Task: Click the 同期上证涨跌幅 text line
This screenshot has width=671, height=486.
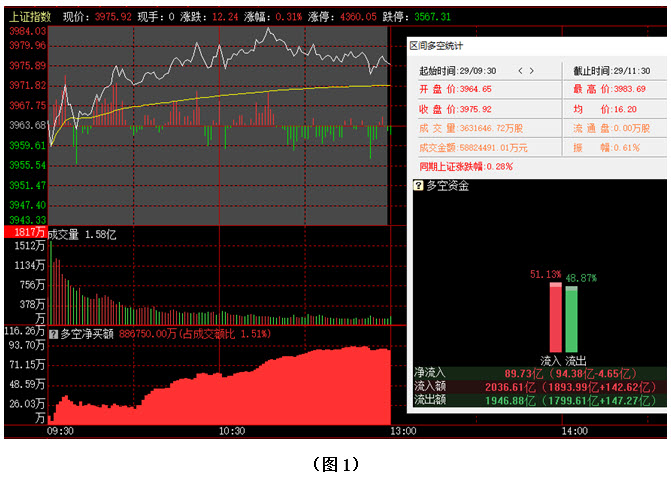Action: click(x=465, y=166)
